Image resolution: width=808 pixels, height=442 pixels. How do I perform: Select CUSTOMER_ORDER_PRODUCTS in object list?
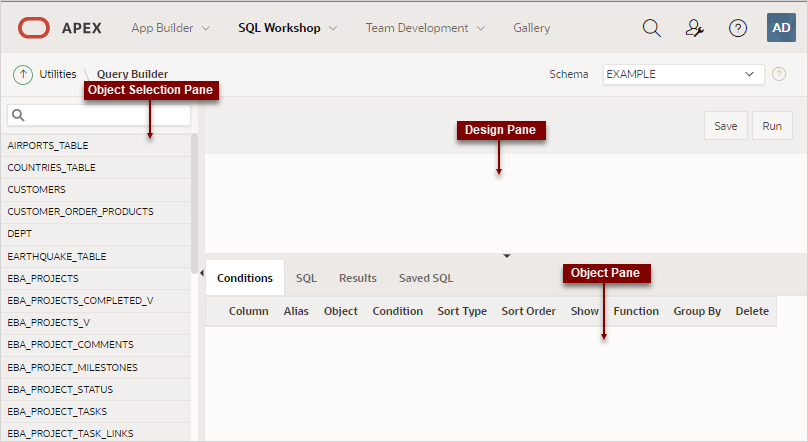(96, 212)
